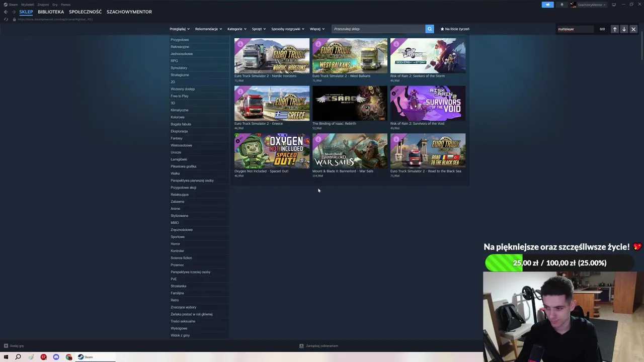Open the Gry menu
Screen dimensions: 644x362
pos(55,5)
